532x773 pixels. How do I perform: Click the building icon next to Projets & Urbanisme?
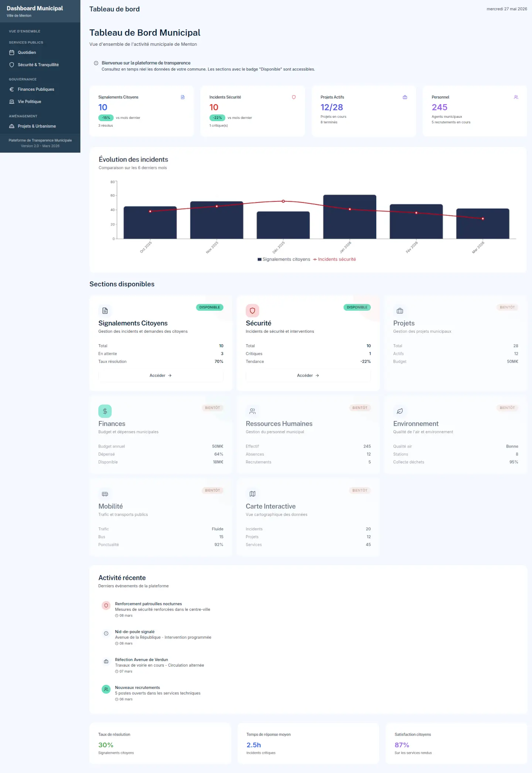tap(11, 126)
